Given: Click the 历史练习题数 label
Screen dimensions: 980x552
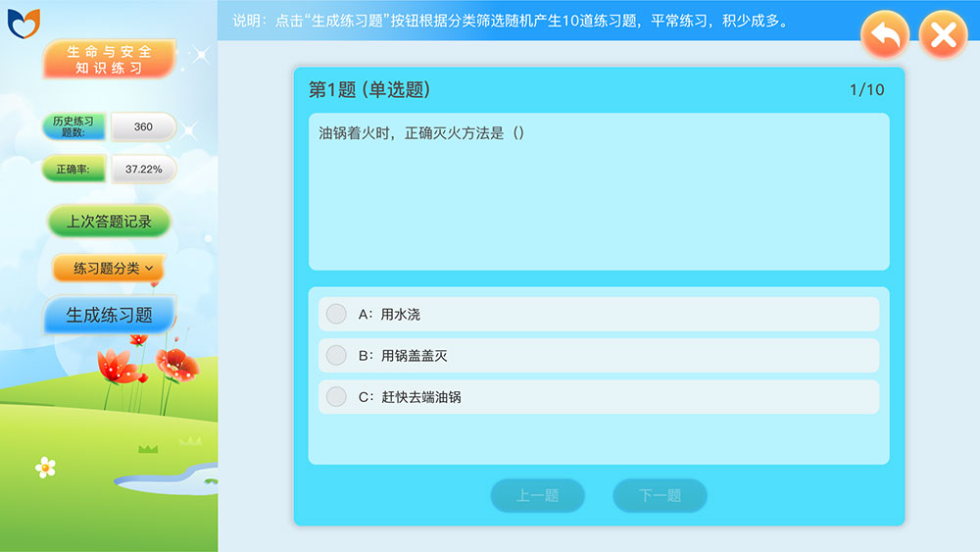Looking at the screenshot, I should point(73,126).
